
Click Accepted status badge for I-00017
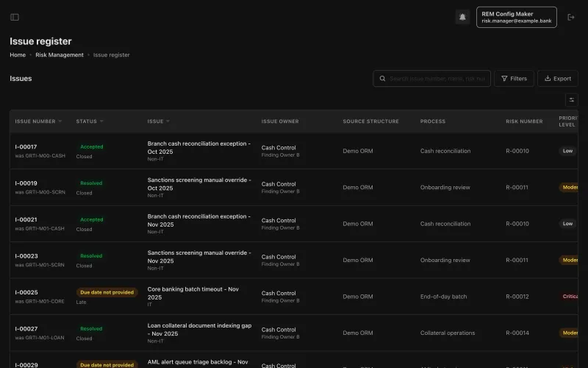point(91,146)
